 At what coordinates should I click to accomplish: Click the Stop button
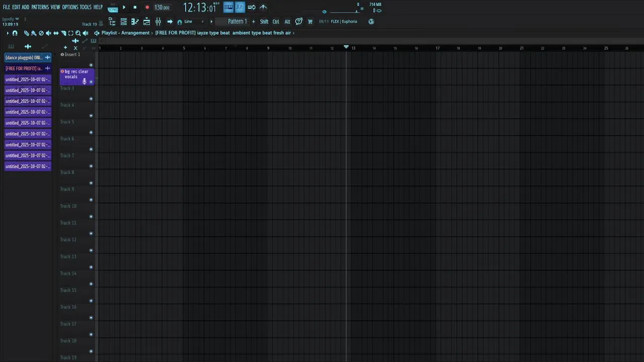pyautogui.click(x=135, y=7)
